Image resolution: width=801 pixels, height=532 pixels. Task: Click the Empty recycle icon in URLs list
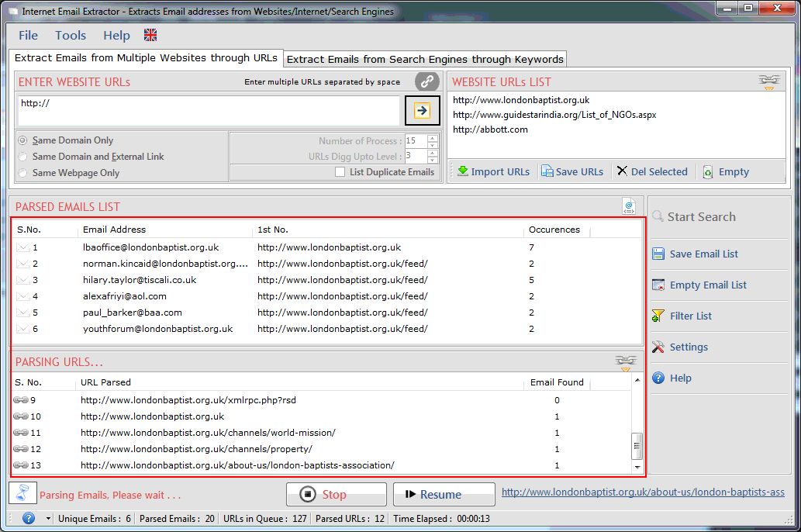pyautogui.click(x=708, y=171)
